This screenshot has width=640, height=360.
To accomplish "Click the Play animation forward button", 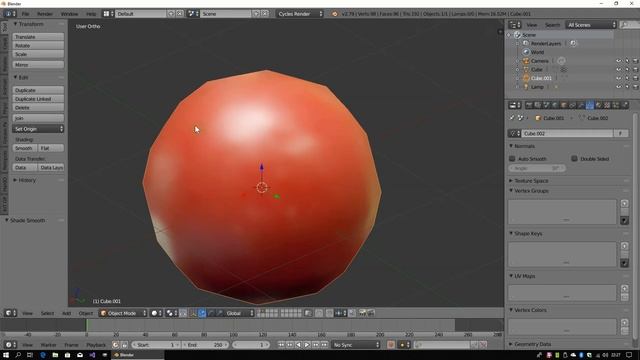I will (x=307, y=345).
